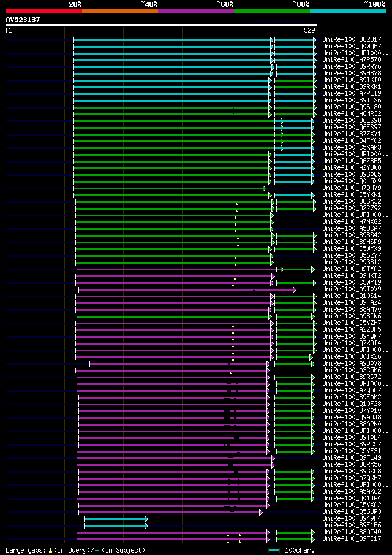The height and width of the screenshot is (555, 392).
Task: Click the UniRef100_A7QKH7 label
Action: tap(352, 478)
